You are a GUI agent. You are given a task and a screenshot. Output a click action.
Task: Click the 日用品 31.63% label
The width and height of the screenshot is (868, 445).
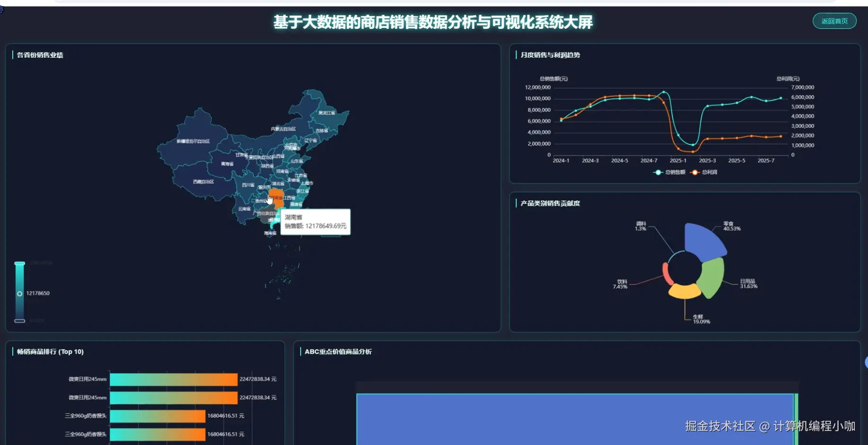pos(748,284)
